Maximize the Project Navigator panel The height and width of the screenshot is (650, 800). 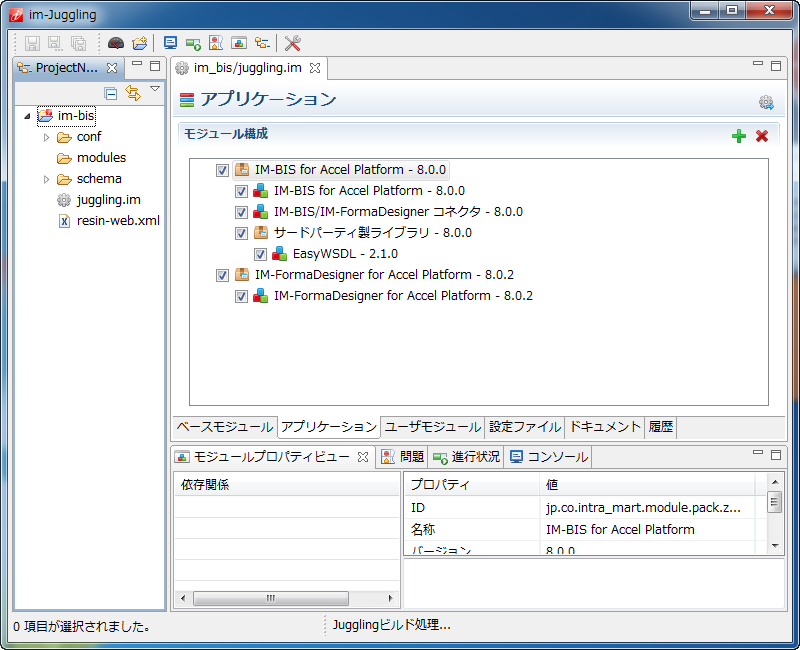click(x=155, y=66)
